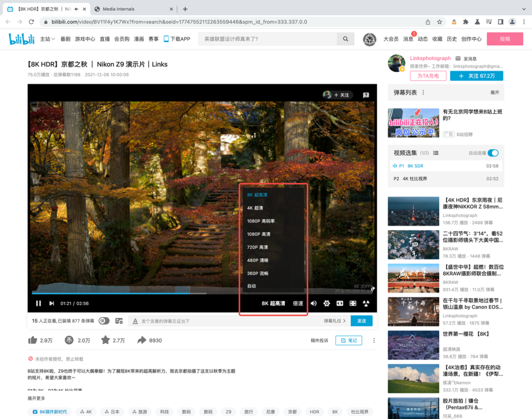Image resolution: width=532 pixels, height=419 pixels.
Task: Enter web fullscreen mode via wide-screen icon
Action: [x=340, y=303]
